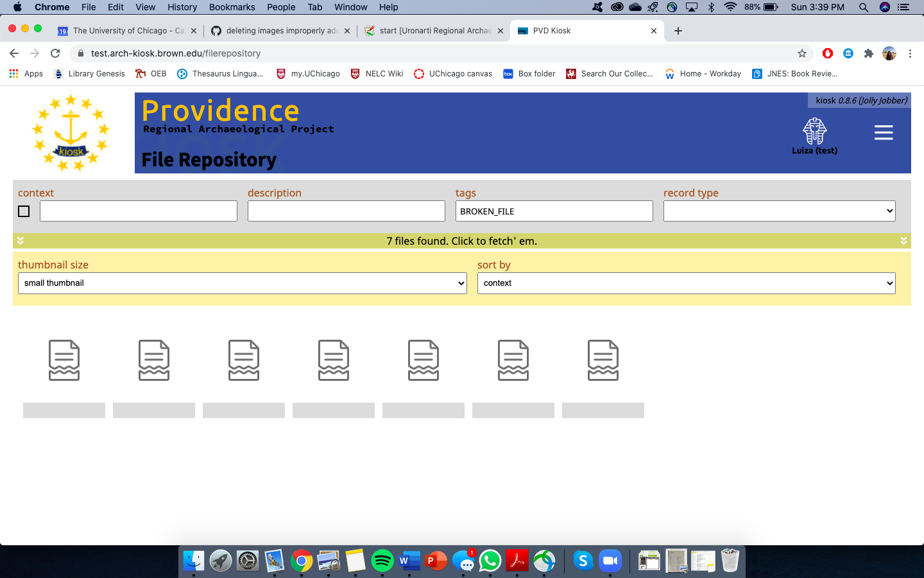Open the Chrome extensions puzzle icon
Image resolution: width=924 pixels, height=578 pixels.
868,54
